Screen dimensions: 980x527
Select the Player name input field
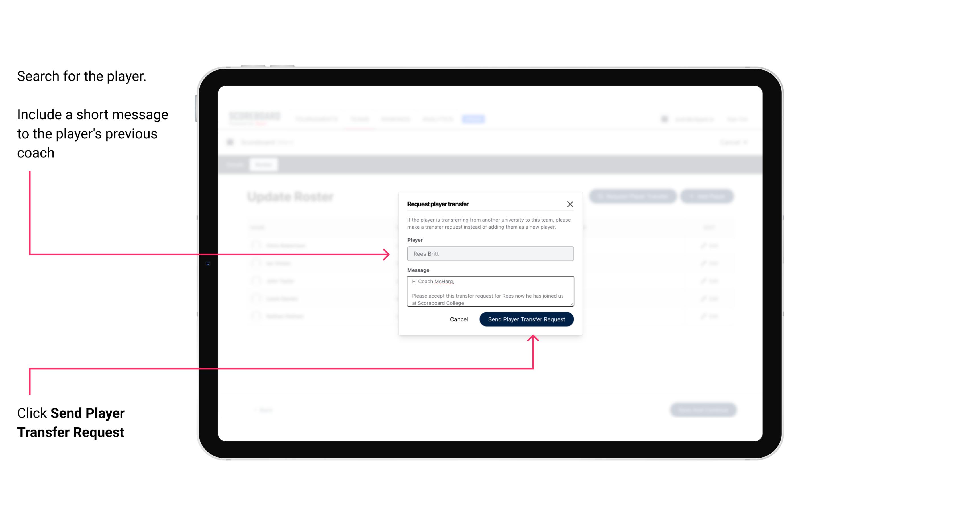[490, 254]
